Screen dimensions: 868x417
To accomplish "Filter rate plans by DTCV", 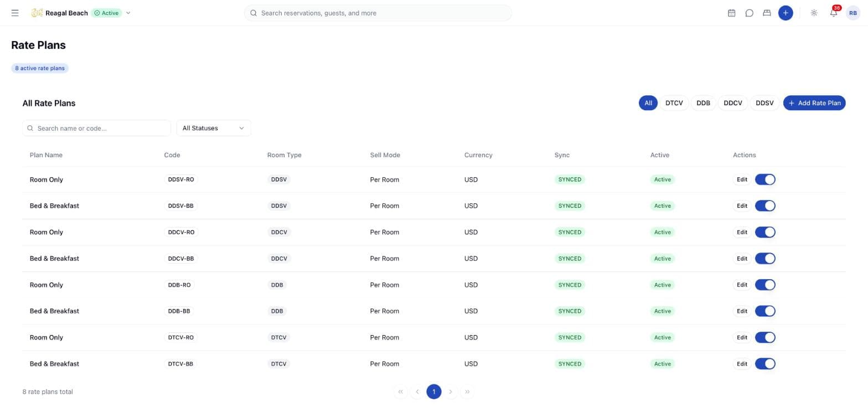I will coord(674,103).
